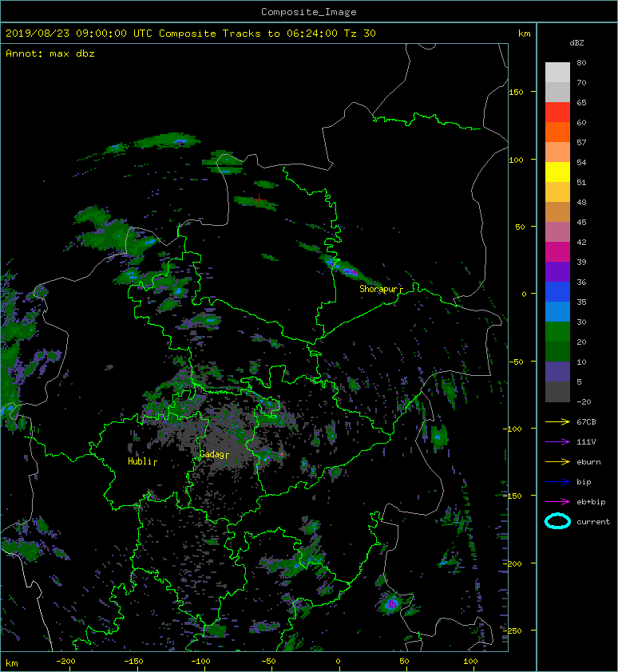
Task: Click the -150 tick label on the horizontal axis
Action: tap(133, 662)
